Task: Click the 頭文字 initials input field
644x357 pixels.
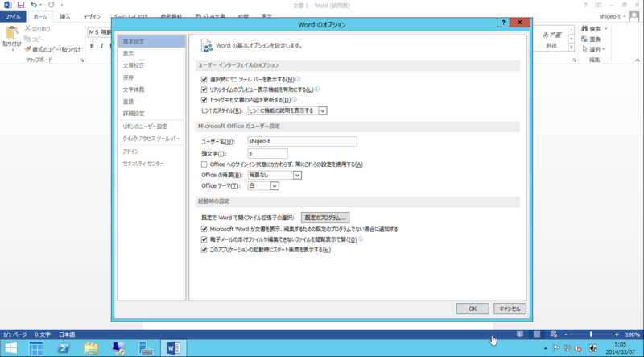Action: pos(268,153)
